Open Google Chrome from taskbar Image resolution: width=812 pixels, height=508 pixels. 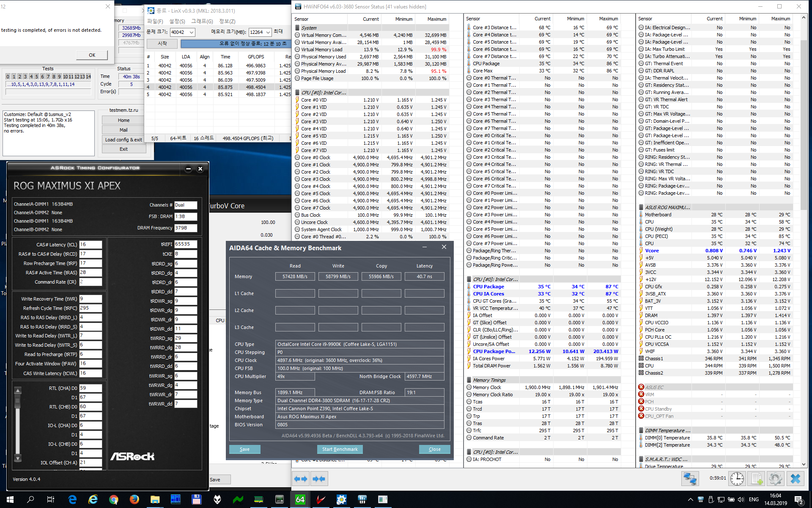[x=113, y=500]
